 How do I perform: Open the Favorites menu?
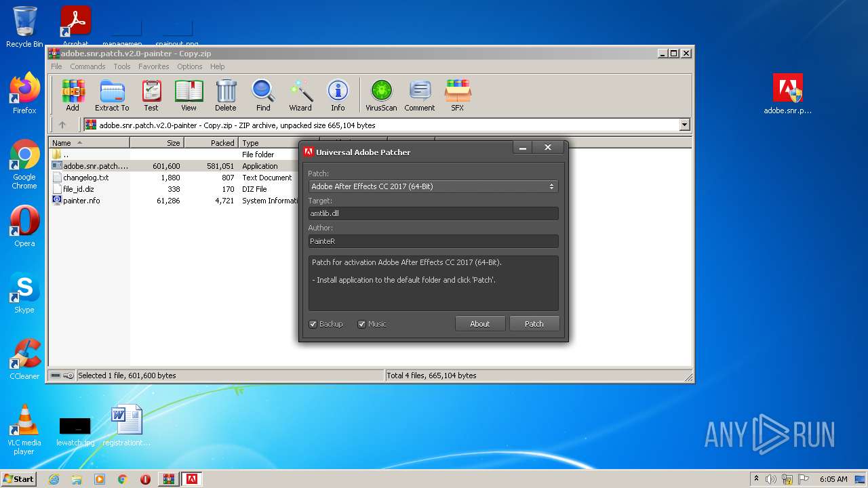pos(154,66)
